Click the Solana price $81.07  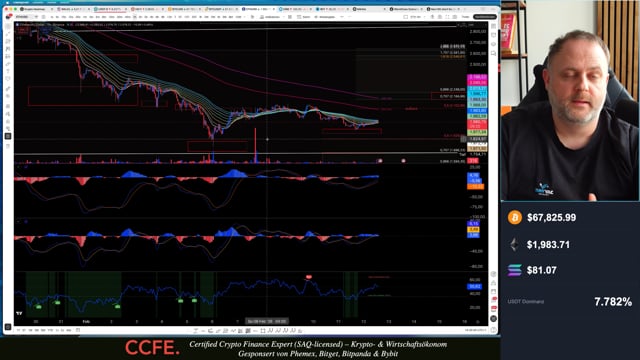542,270
